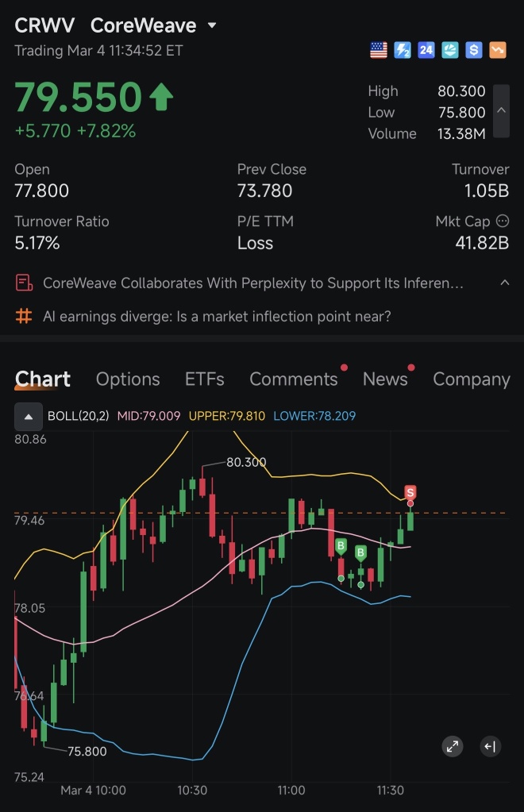Tap the 24-hour trading icon

point(426,50)
